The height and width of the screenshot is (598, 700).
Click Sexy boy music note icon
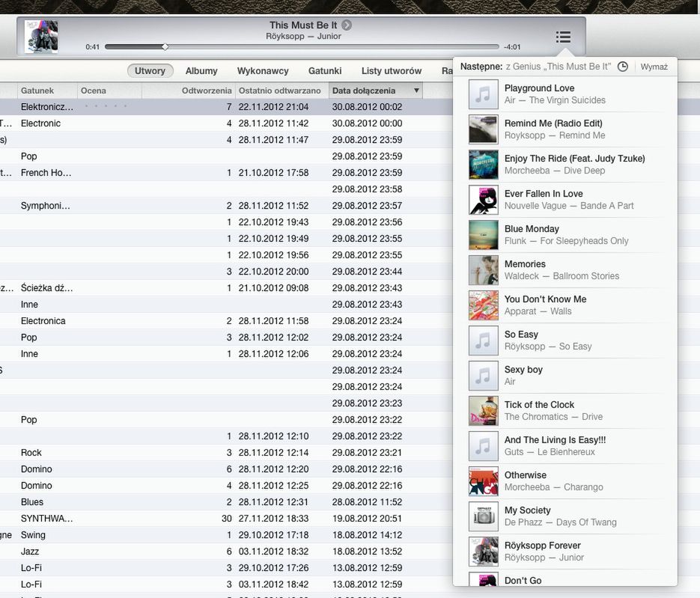coord(483,376)
